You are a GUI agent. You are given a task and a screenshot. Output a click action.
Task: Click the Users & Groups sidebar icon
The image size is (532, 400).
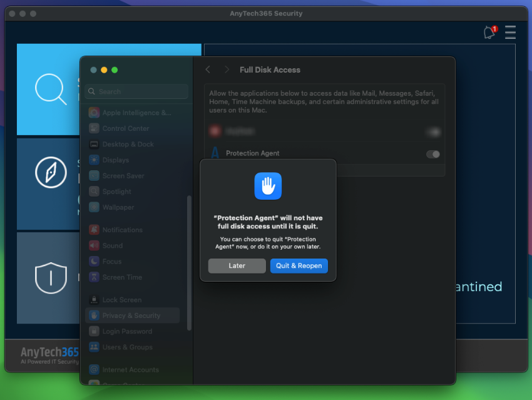coord(94,347)
